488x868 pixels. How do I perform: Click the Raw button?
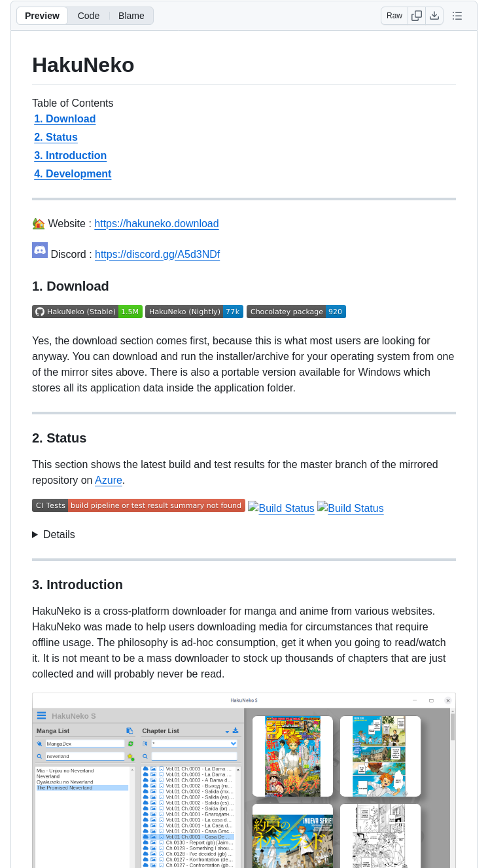point(394,16)
